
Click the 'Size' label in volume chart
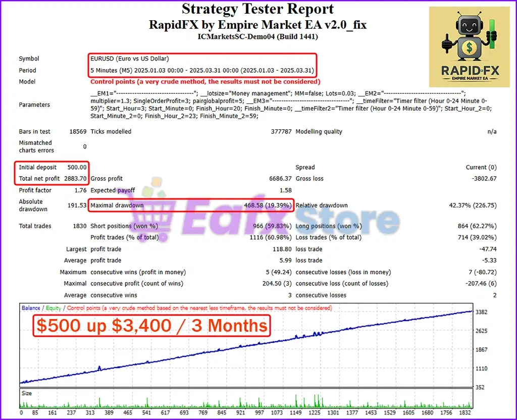27,393
